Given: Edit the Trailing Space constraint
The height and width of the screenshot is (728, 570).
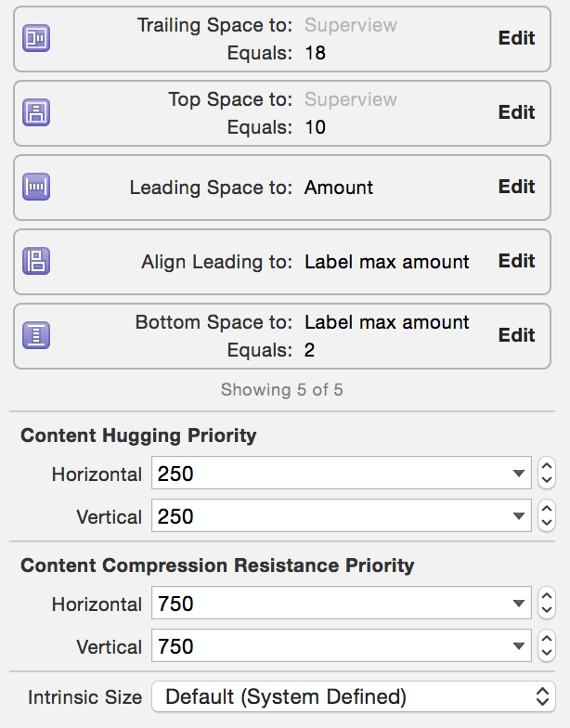Looking at the screenshot, I should click(x=516, y=38).
